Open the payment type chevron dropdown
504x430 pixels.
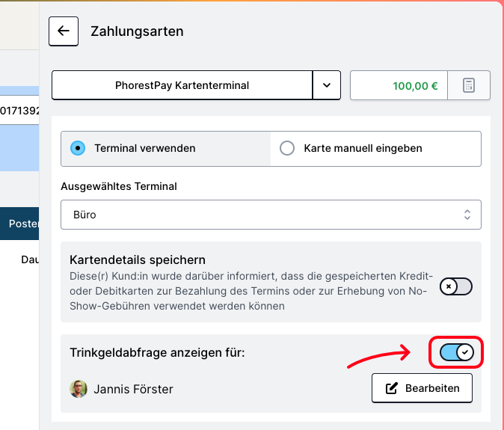(x=327, y=85)
